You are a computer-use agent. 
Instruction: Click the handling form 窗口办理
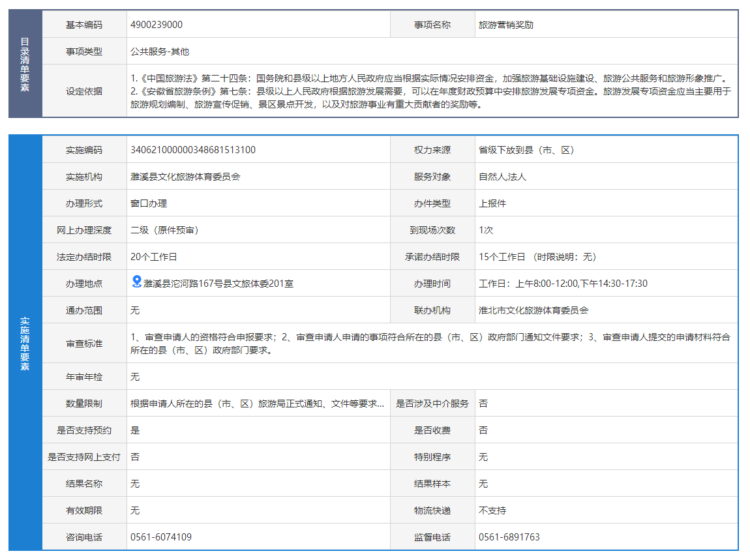coord(149,203)
